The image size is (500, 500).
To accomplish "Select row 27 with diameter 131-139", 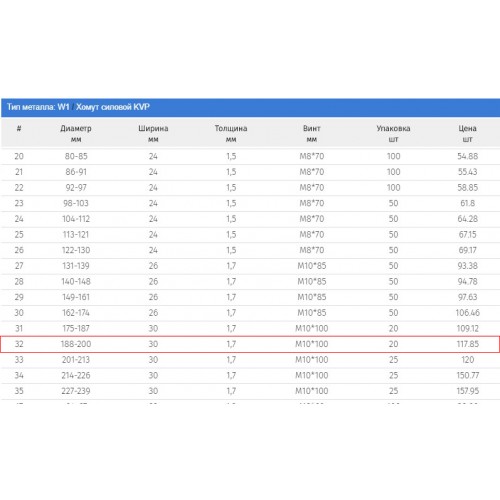I will tap(250, 266).
